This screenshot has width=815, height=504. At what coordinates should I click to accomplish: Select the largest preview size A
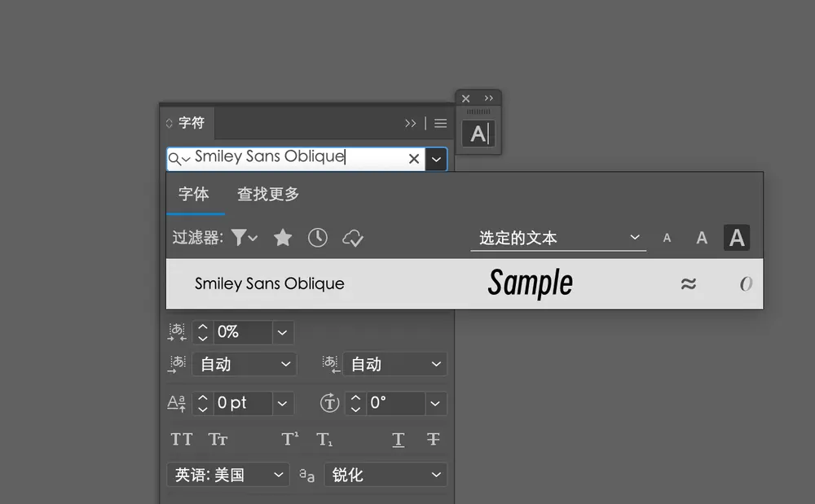736,238
